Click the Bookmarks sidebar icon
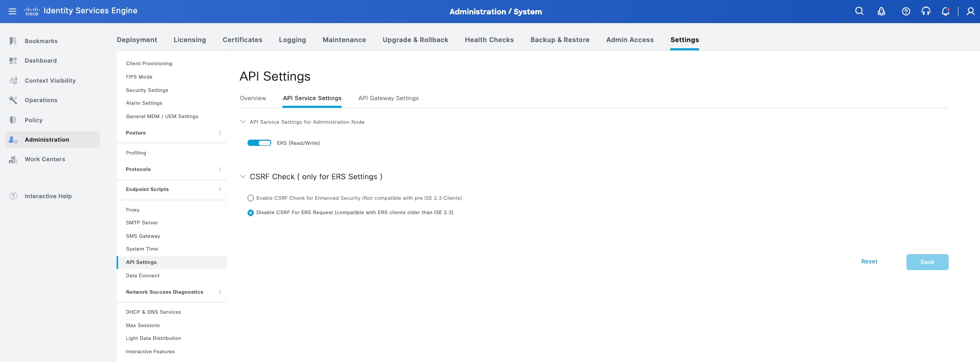This screenshot has height=362, width=980. click(13, 41)
